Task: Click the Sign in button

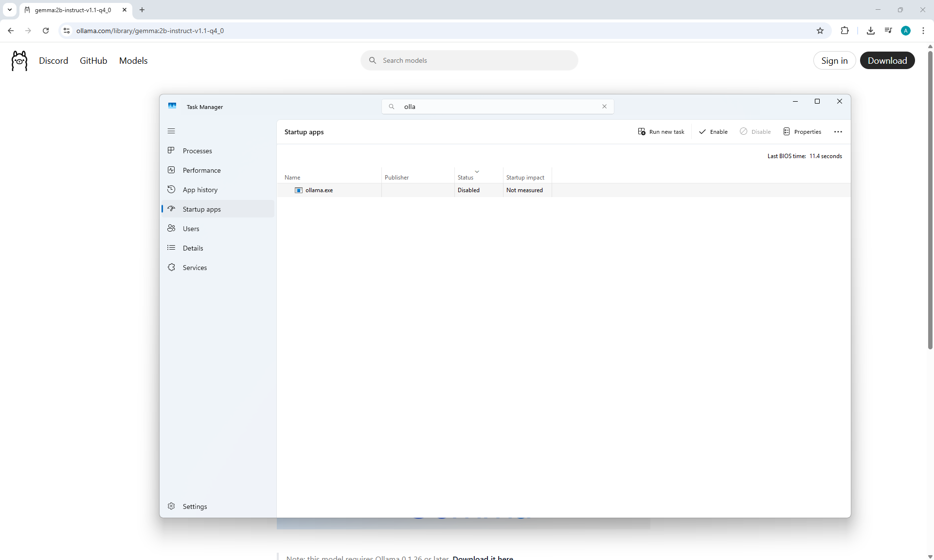Action: 834,61
